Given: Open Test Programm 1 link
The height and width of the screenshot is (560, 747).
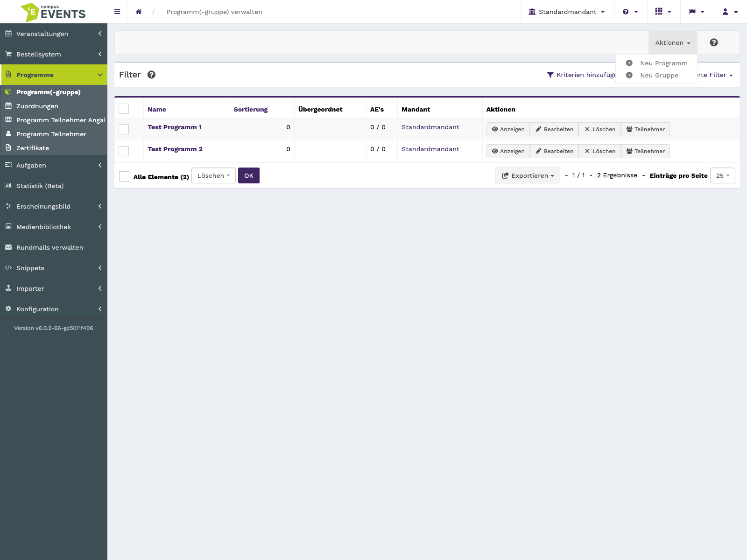Looking at the screenshot, I should 175,127.
